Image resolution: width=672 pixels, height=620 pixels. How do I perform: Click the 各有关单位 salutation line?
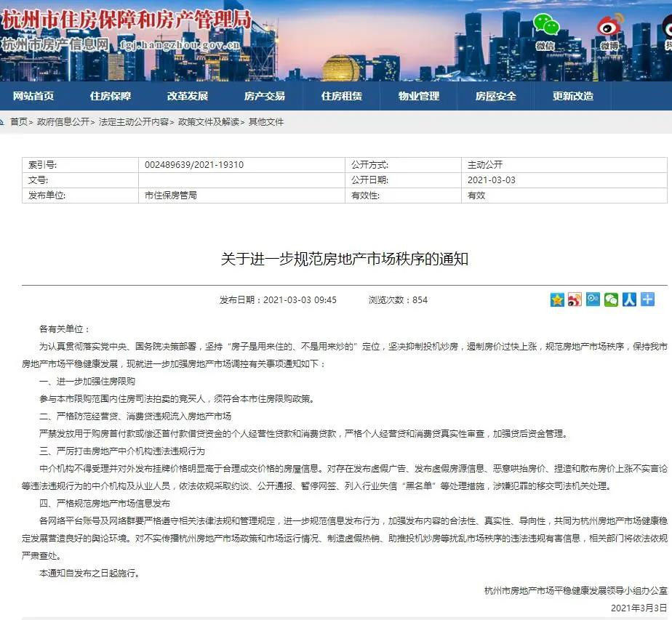coord(65,329)
